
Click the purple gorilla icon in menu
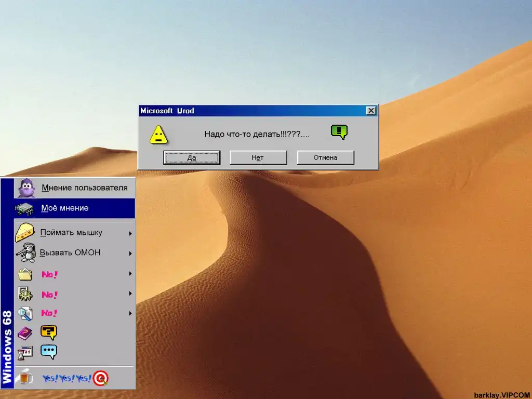pos(26,188)
